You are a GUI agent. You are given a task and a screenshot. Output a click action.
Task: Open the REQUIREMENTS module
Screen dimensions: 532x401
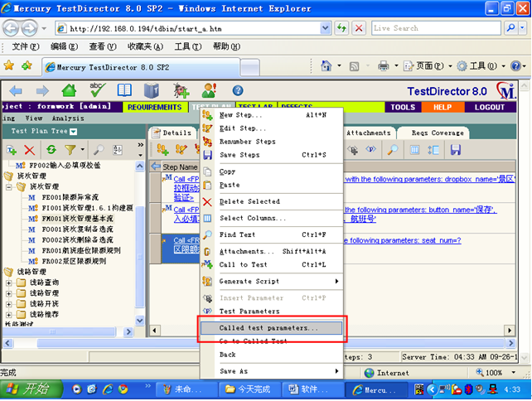point(154,107)
